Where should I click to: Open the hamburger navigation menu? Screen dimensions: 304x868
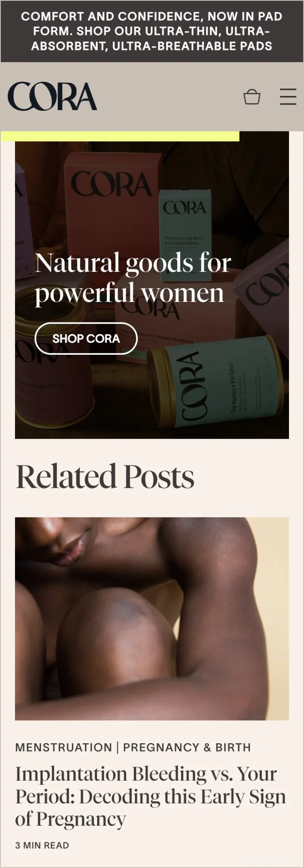pyautogui.click(x=288, y=97)
